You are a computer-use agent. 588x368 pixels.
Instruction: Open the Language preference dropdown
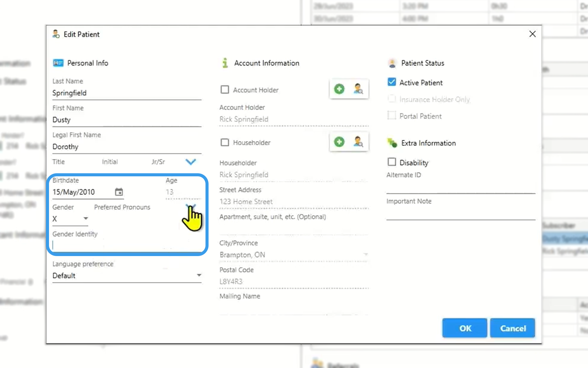(x=199, y=275)
